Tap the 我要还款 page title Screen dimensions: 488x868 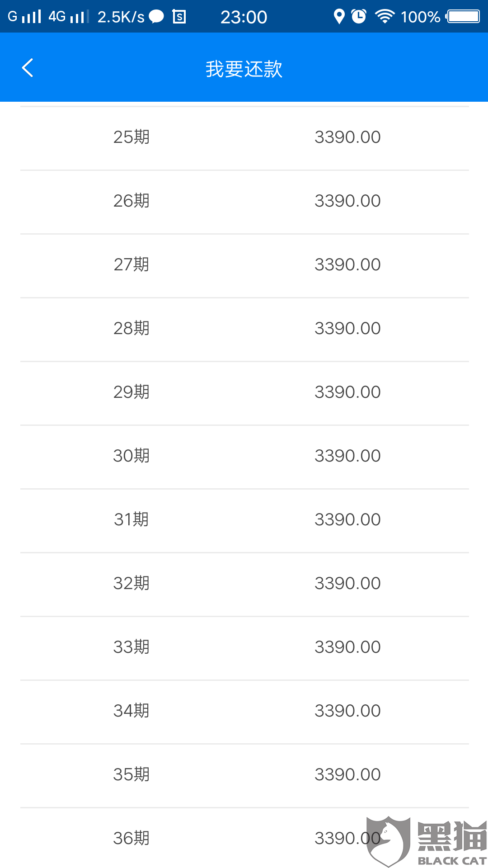point(244,69)
